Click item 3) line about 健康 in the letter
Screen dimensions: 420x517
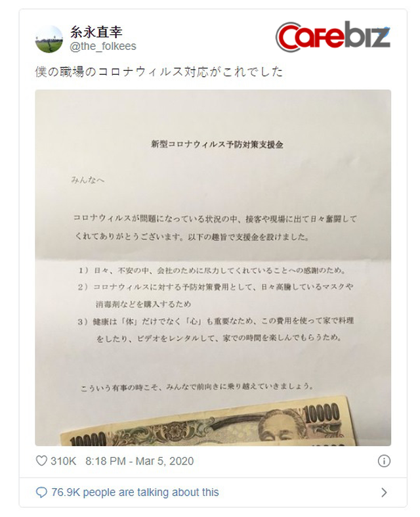tap(216, 329)
